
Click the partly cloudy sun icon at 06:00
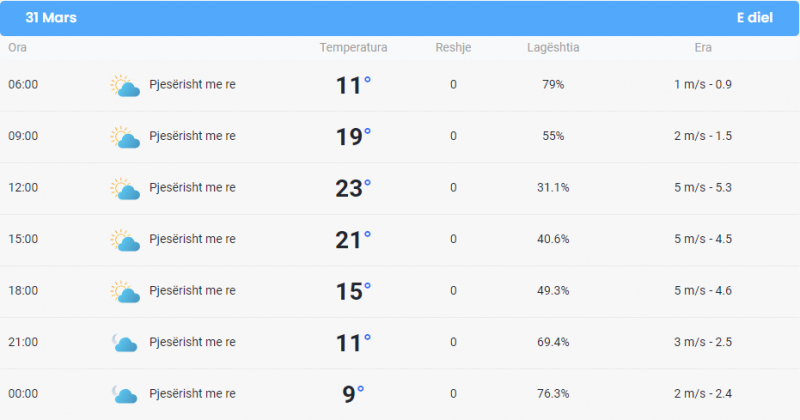pyautogui.click(x=125, y=86)
